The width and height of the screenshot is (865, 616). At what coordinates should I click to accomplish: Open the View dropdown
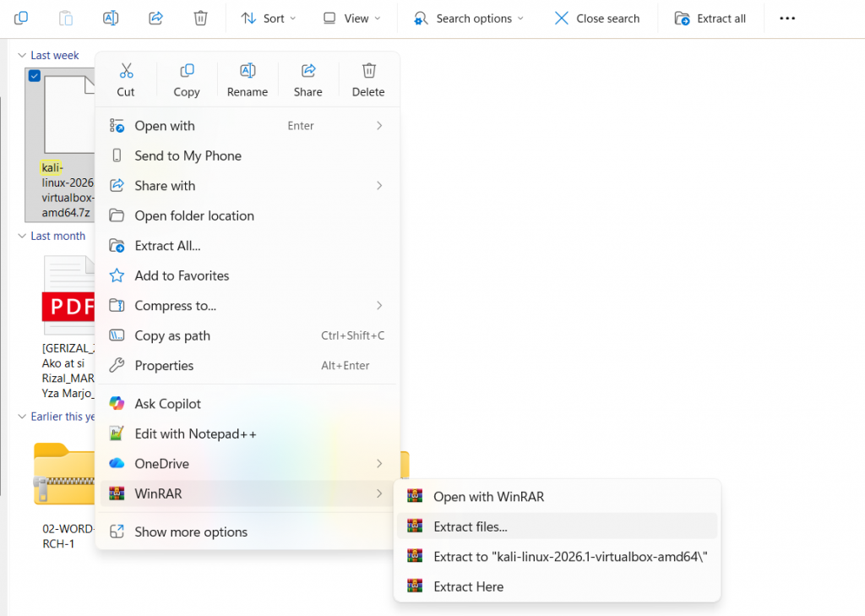point(352,19)
